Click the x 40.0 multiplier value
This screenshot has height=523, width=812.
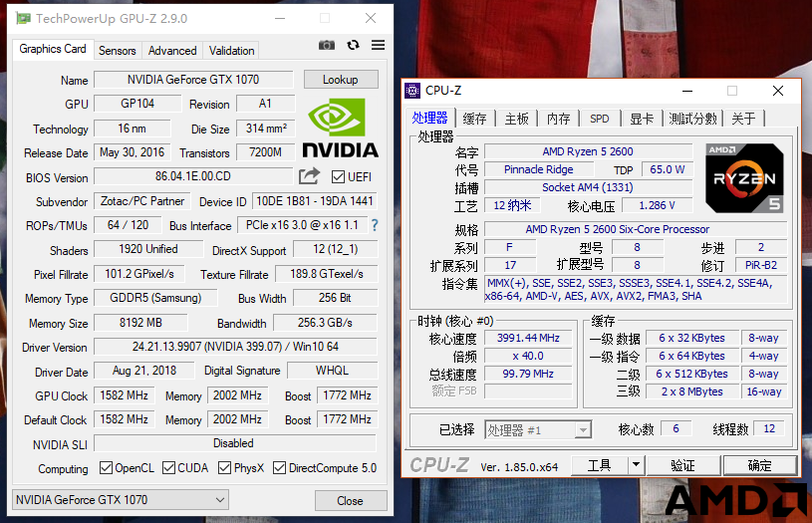(528, 357)
